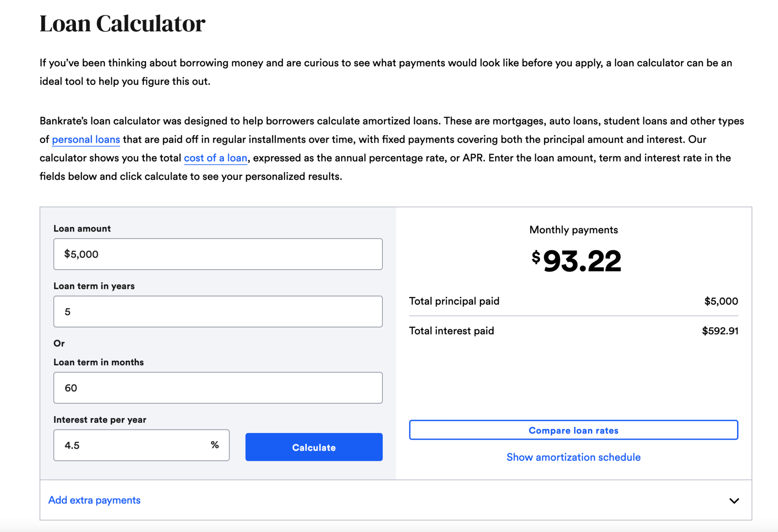778x532 pixels.
Task: Click the percent symbol in interest field
Action: point(215,445)
